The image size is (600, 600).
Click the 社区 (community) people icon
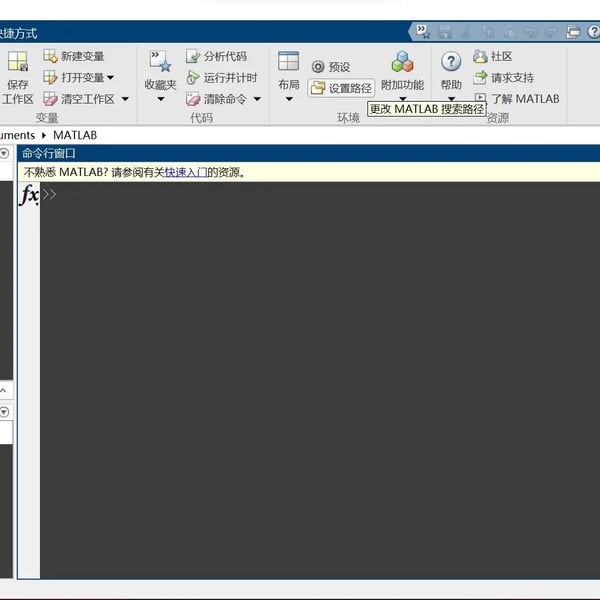(x=480, y=56)
